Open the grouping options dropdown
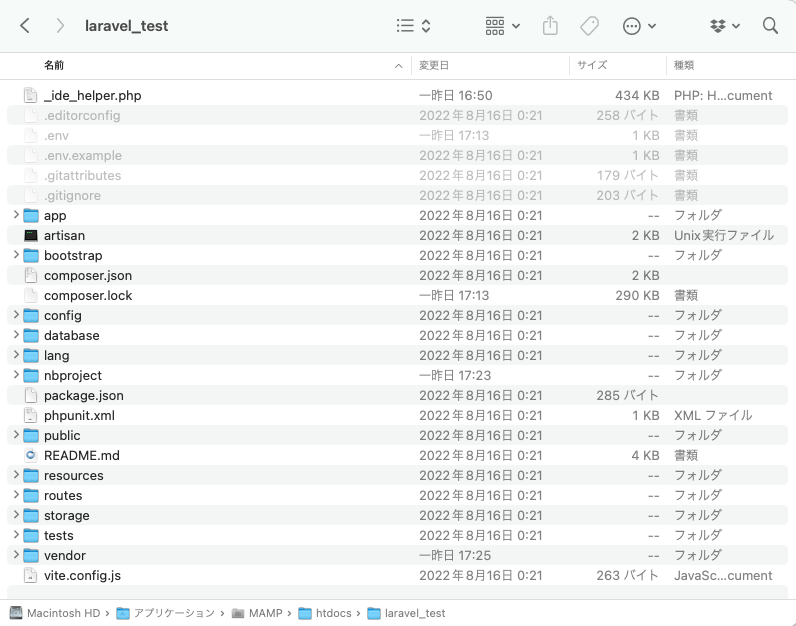This screenshot has width=796, height=626. point(502,26)
